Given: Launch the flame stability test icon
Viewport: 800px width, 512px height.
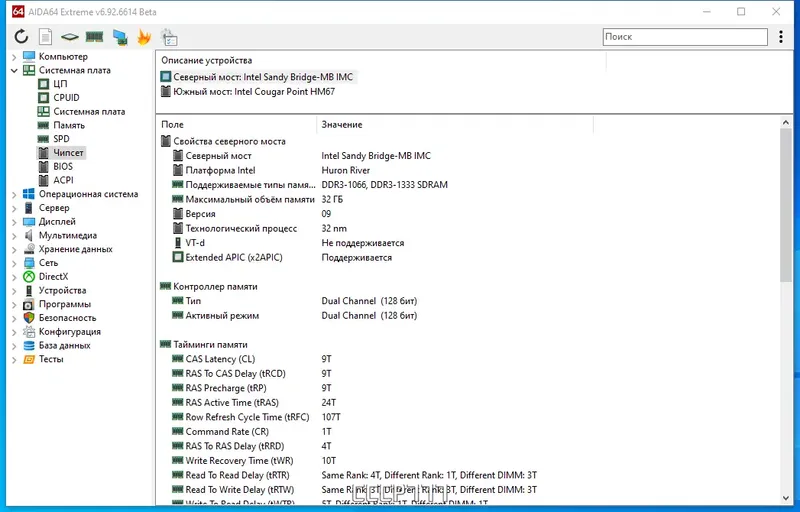Looking at the screenshot, I should pyautogui.click(x=144, y=37).
